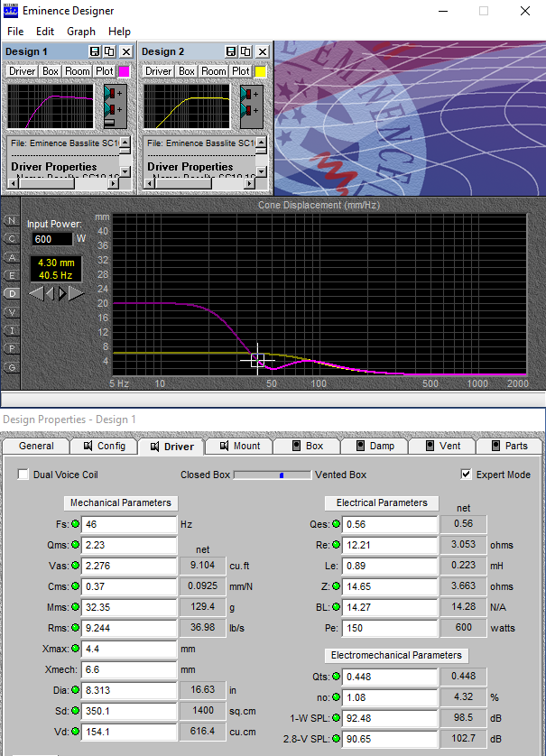Select the P graph tab
The image size is (546, 756).
point(12,348)
